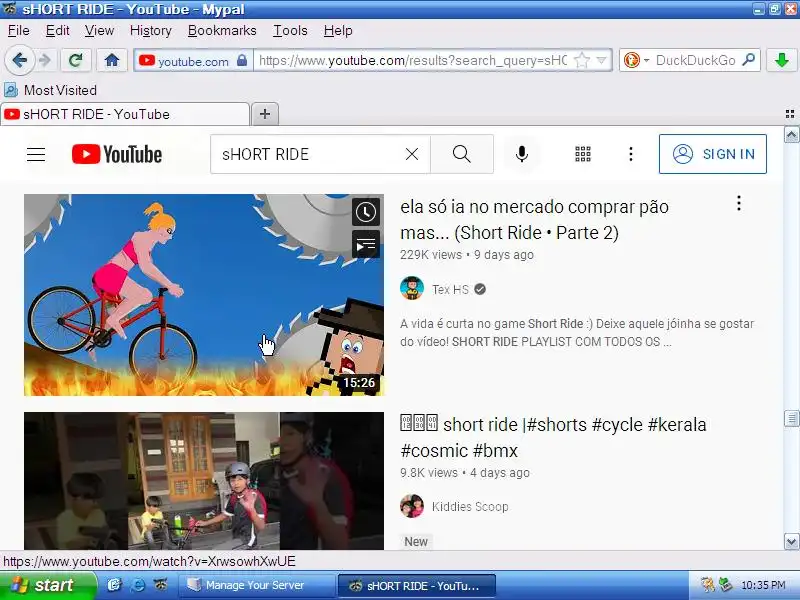Click the 'New' badge on Kiddies Scoop video

click(416, 541)
